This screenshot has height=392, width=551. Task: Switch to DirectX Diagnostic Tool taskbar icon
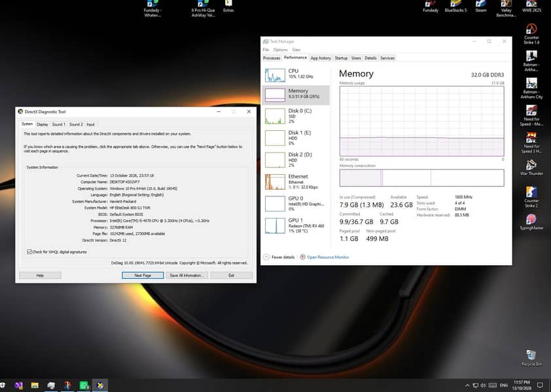tap(100, 385)
